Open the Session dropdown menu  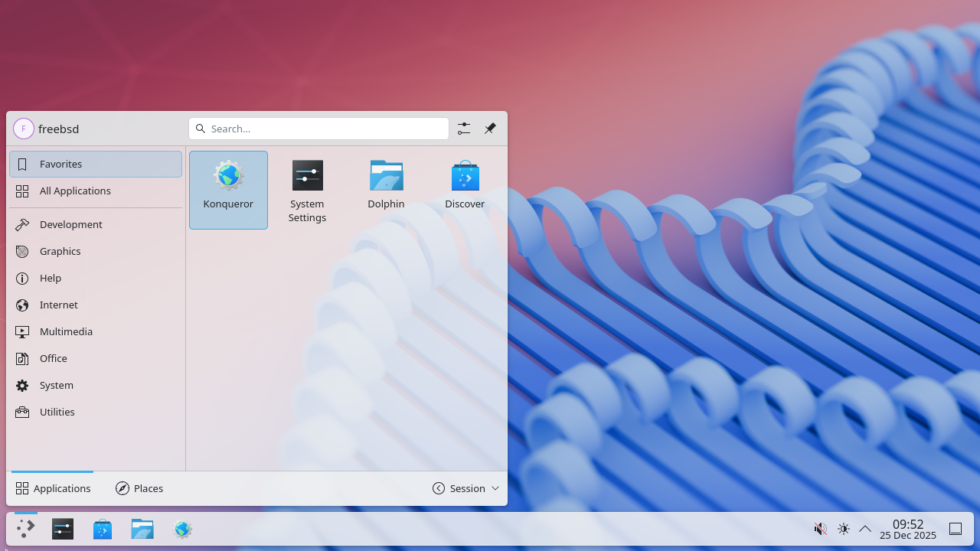click(465, 488)
